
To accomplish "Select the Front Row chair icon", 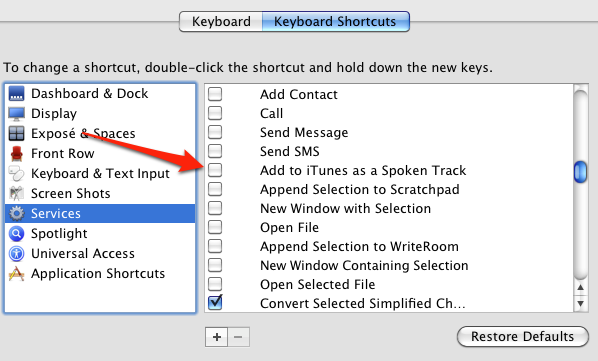I will 16,153.
